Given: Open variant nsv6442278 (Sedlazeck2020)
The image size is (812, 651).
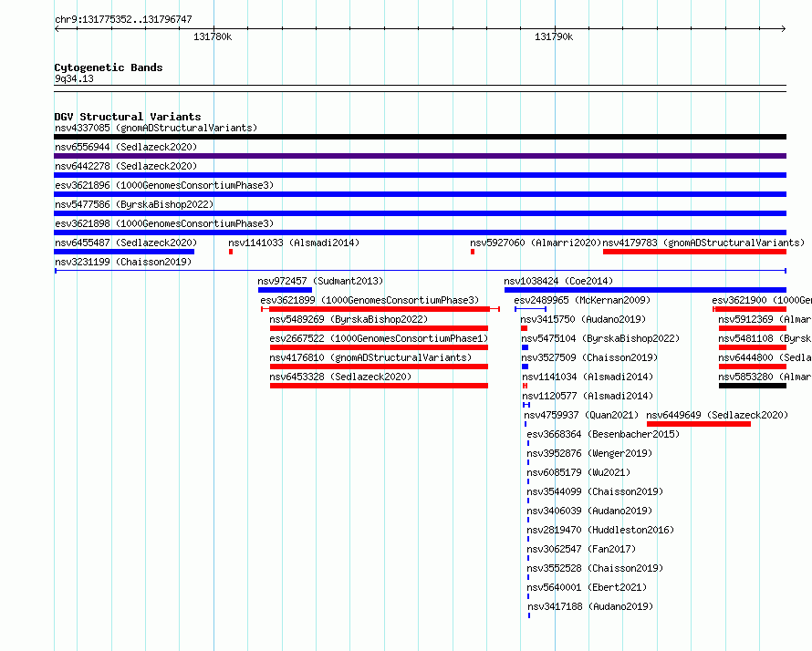Looking at the screenshot, I should pos(126,166).
